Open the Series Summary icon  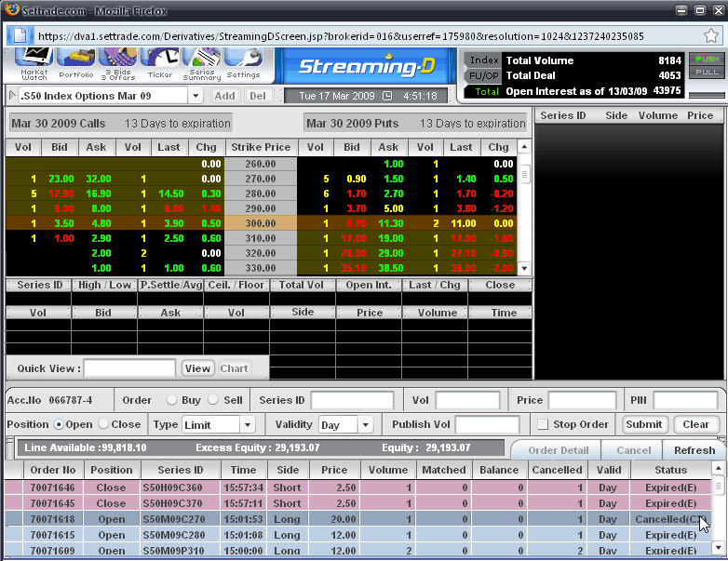point(201,62)
